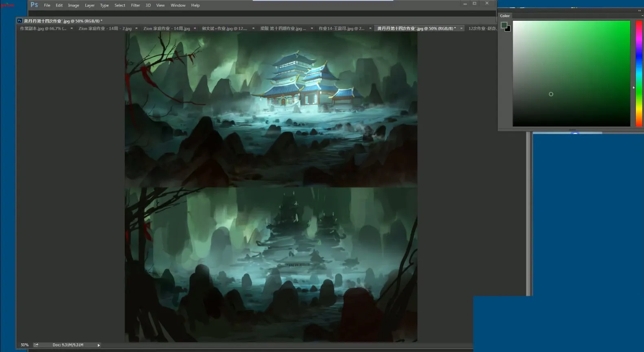Close the Zion 家庭作业 - 14周.jpg tab
Screen dimensions: 644x352
tap(195, 29)
